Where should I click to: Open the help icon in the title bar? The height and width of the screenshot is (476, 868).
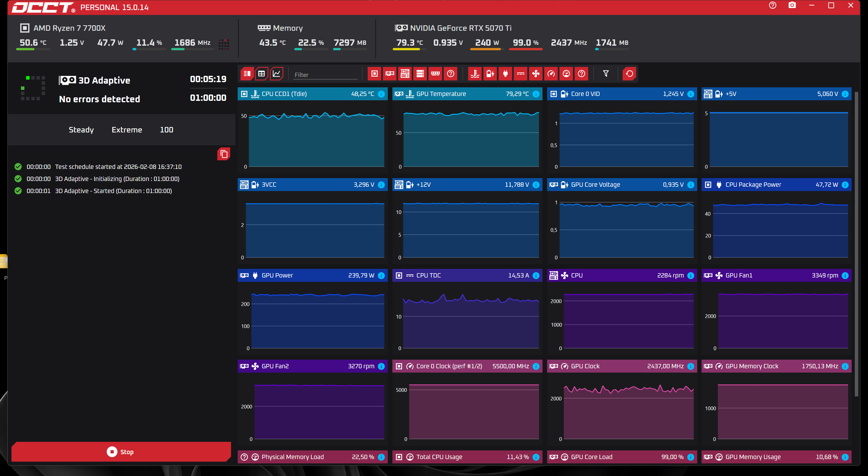[x=773, y=5]
